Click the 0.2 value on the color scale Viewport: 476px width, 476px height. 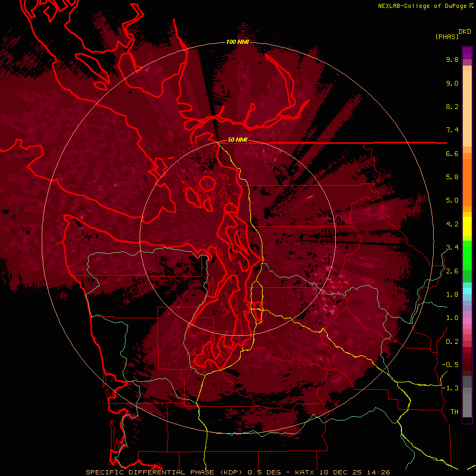click(x=452, y=342)
